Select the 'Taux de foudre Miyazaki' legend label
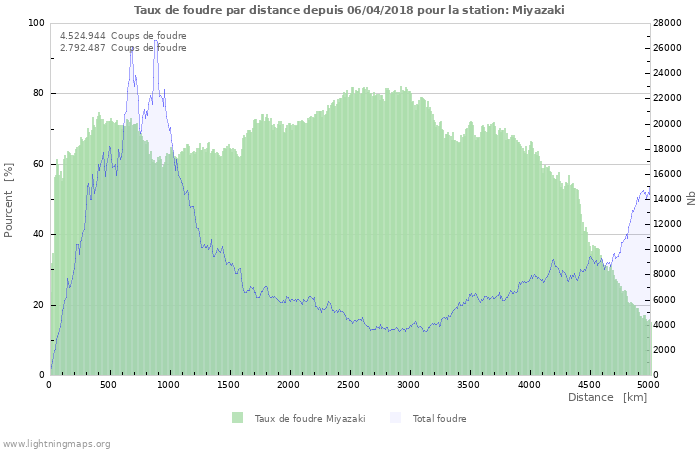 [x=309, y=419]
